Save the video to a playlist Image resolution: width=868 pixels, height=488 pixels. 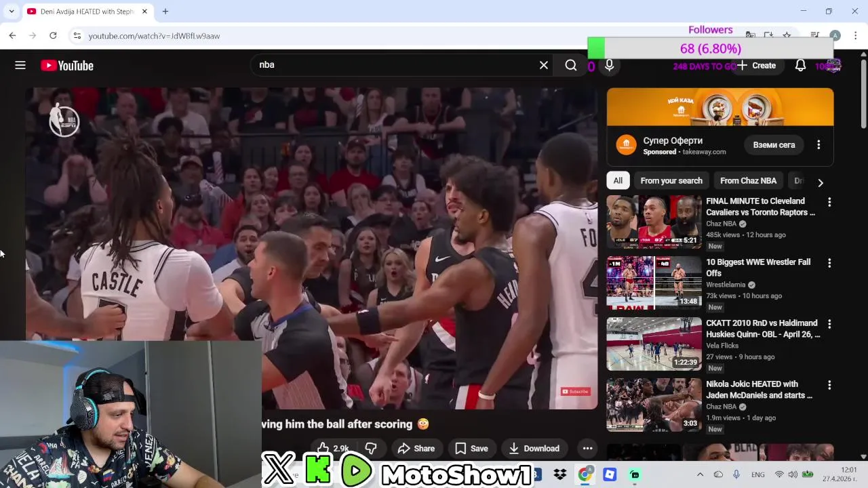tap(471, 448)
